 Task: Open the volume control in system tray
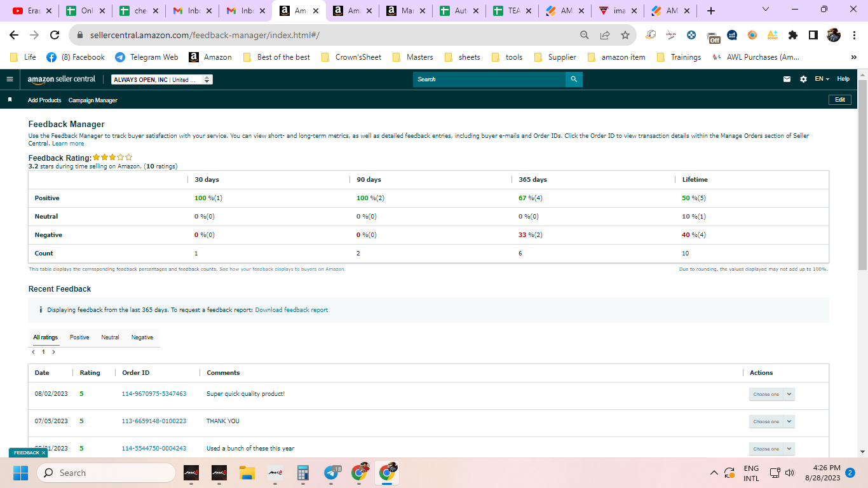tap(790, 473)
